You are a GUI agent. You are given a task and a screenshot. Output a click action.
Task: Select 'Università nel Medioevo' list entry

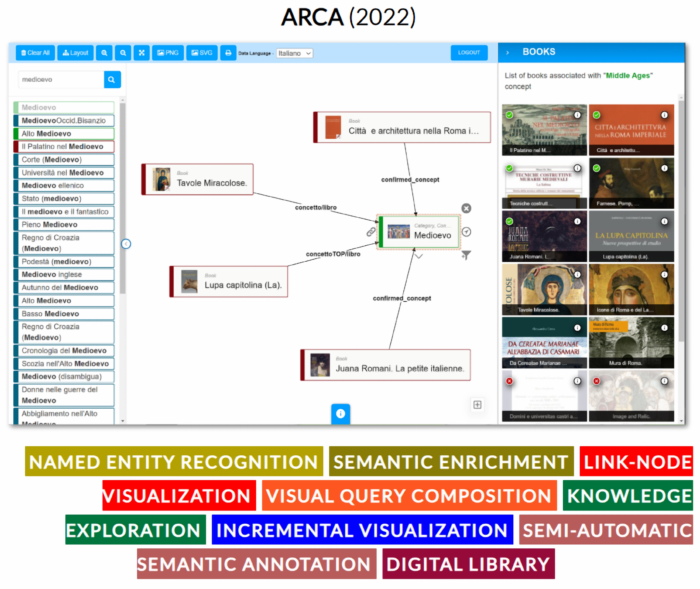click(x=64, y=173)
